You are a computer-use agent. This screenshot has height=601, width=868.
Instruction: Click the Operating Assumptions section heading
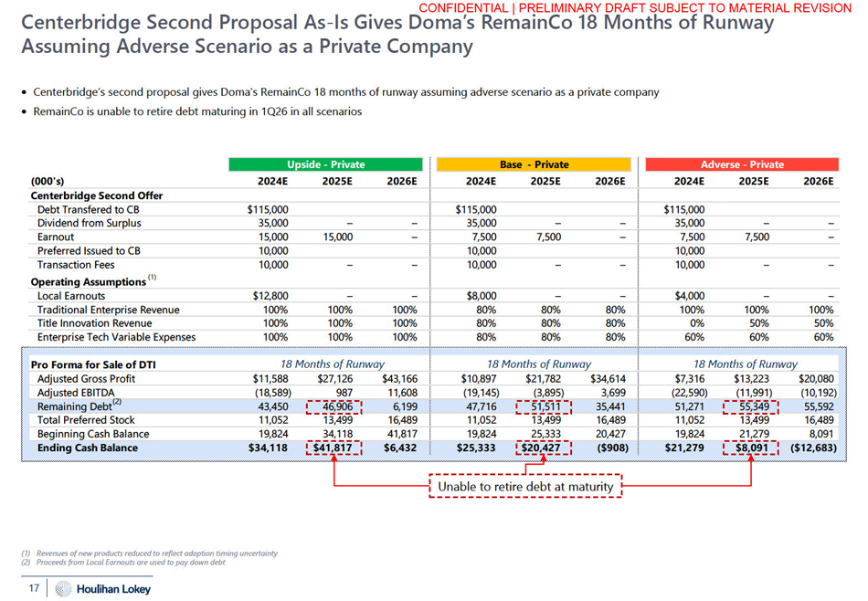coord(89,281)
